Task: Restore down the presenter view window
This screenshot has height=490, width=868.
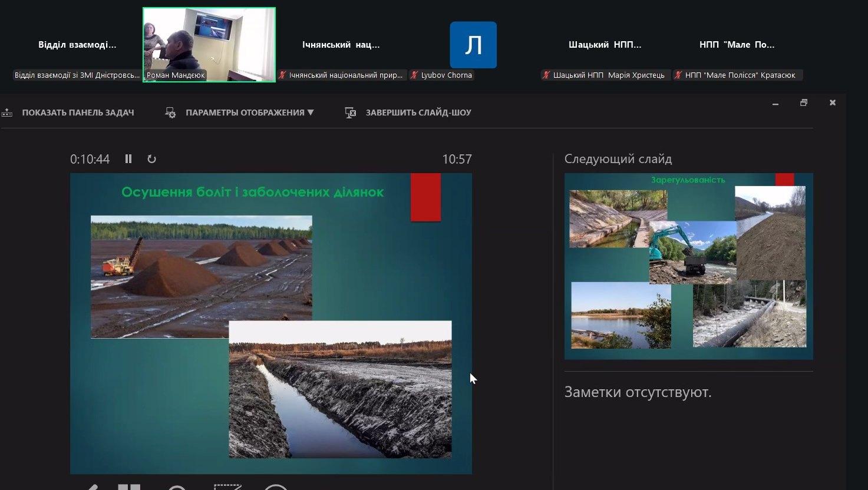Action: [804, 102]
